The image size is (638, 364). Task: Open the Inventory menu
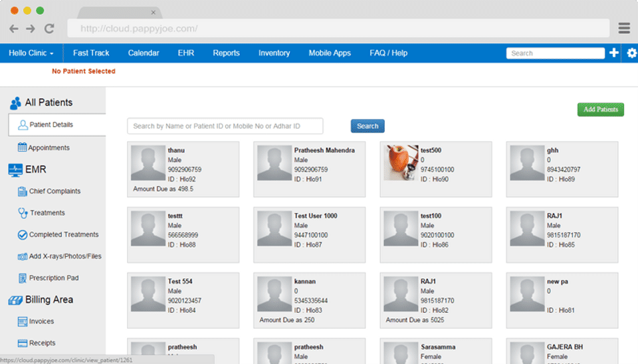[274, 53]
